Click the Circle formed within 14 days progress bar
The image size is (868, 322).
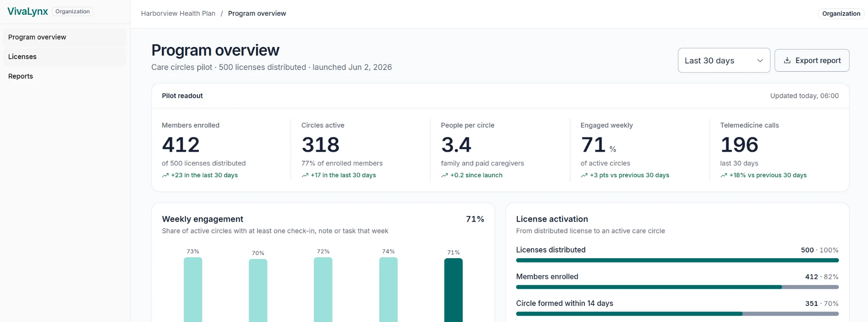pyautogui.click(x=677, y=314)
